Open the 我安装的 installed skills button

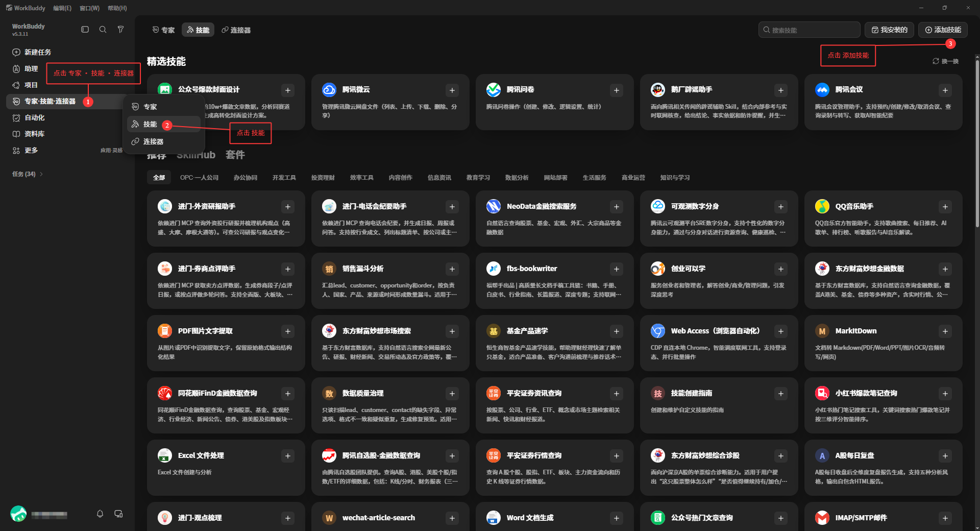coord(890,30)
